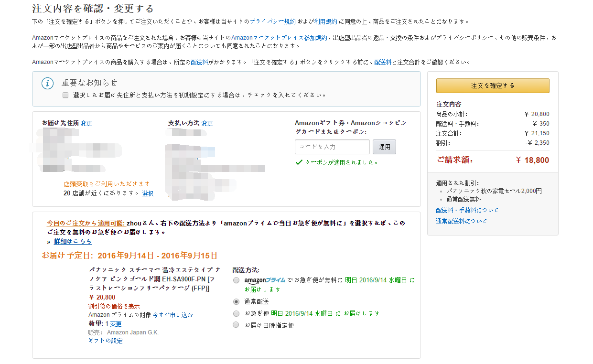Click the 商品の小計 ￥ 20,800 line
This screenshot has width=593, height=364.
[x=493, y=114]
